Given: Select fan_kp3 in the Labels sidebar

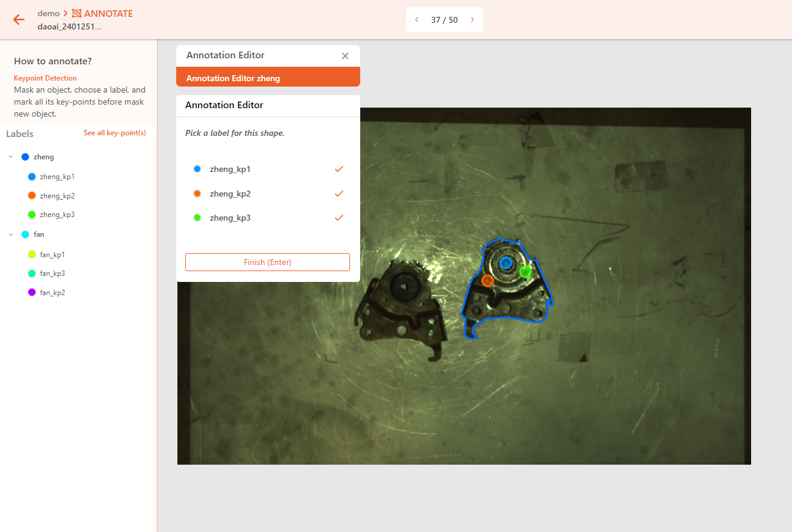Looking at the screenshot, I should [52, 274].
